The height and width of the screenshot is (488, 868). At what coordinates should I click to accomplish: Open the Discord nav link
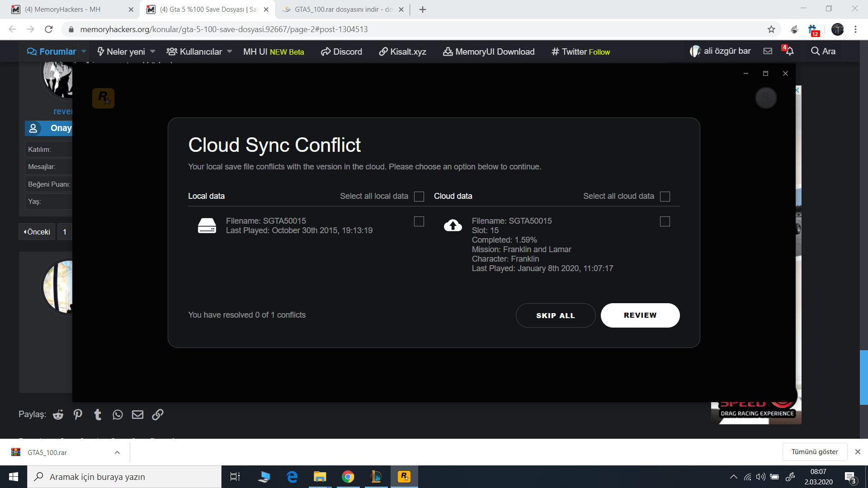341,52
